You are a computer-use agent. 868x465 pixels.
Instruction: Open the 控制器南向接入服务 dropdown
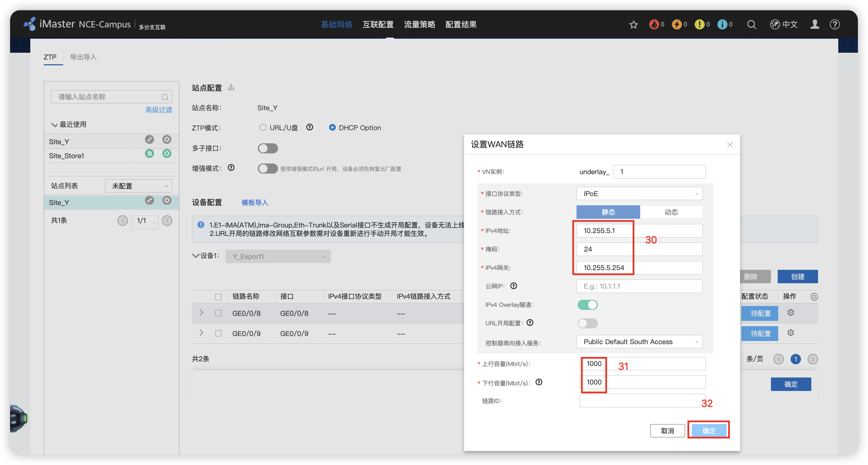[x=639, y=342]
